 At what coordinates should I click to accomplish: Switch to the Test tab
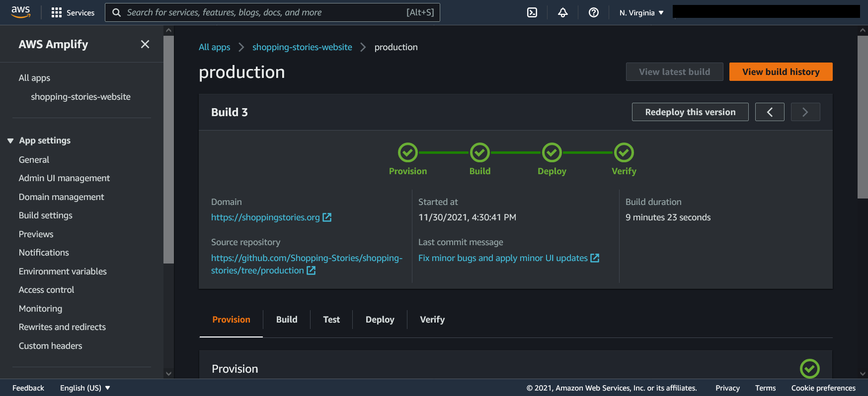[331, 320]
